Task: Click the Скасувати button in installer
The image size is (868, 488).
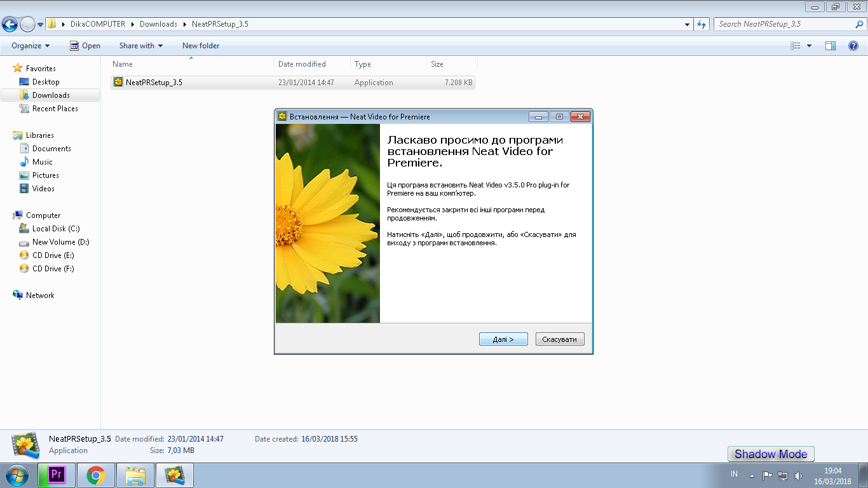Action: [560, 339]
